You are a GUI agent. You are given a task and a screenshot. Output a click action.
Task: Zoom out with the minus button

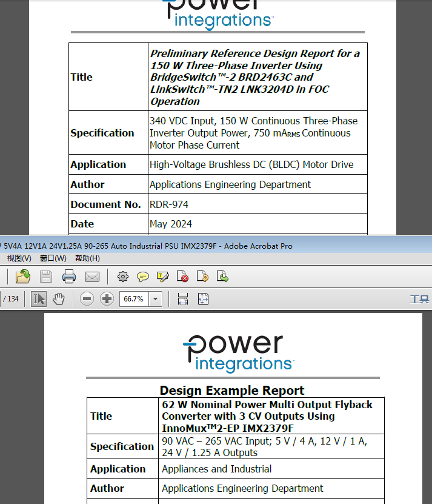(x=87, y=299)
